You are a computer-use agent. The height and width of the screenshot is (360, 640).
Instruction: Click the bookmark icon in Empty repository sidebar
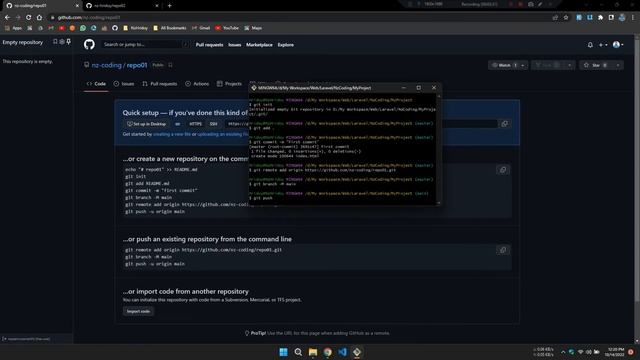tap(55, 42)
